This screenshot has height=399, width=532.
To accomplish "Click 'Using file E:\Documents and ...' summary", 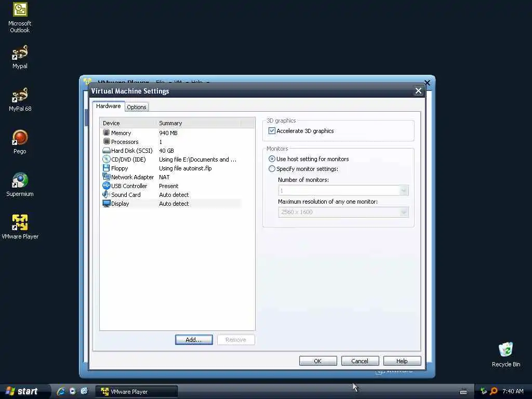I will point(197,159).
